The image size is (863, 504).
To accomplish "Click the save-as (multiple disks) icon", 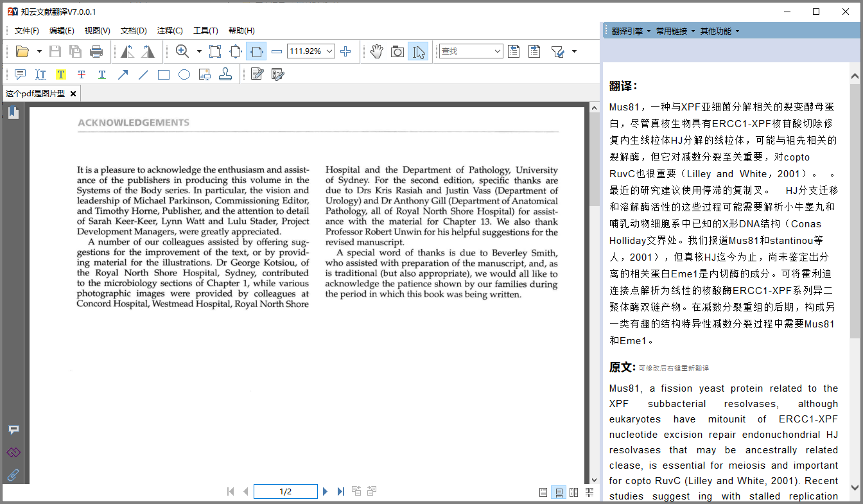I will [x=76, y=51].
